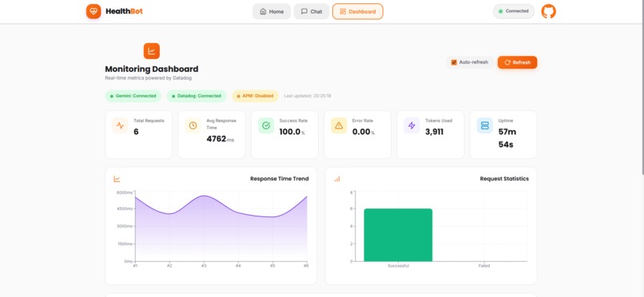
Task: Click the #3 x-axis label
Action: (x=204, y=266)
